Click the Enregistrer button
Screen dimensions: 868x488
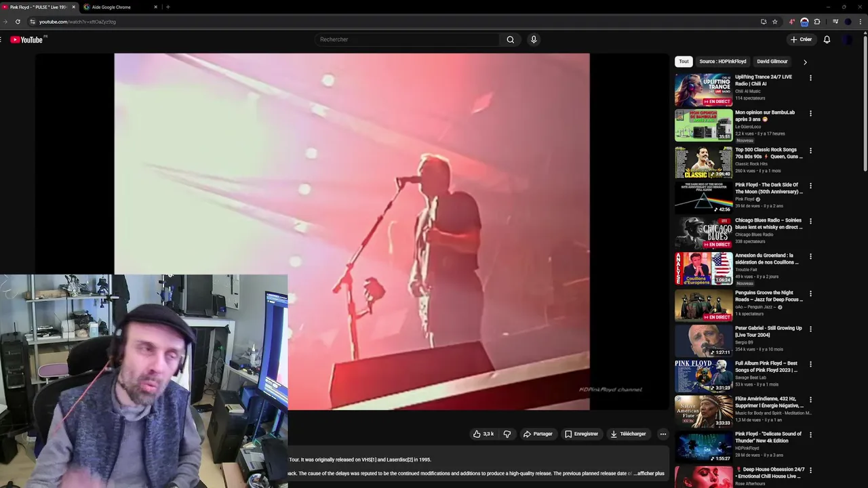point(581,434)
